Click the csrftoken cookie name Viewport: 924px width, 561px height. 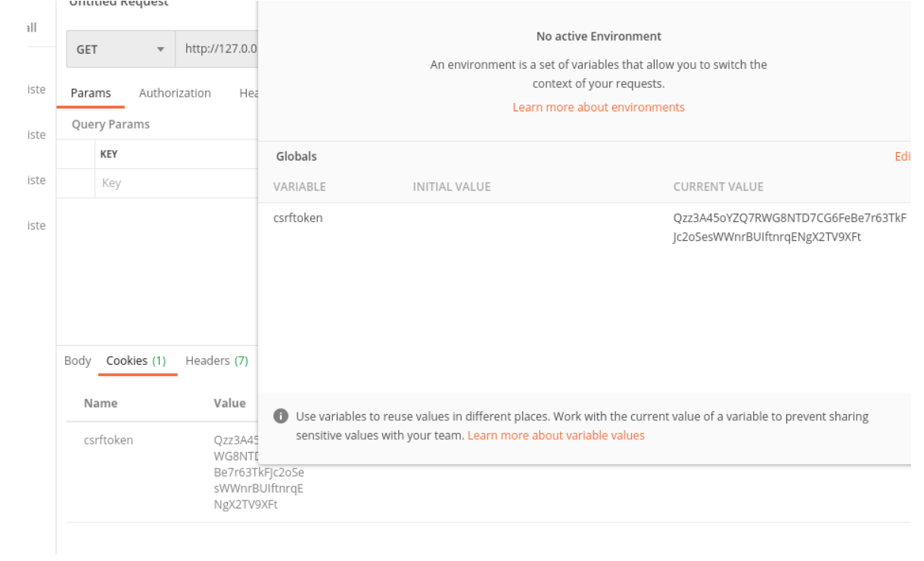tap(107, 440)
